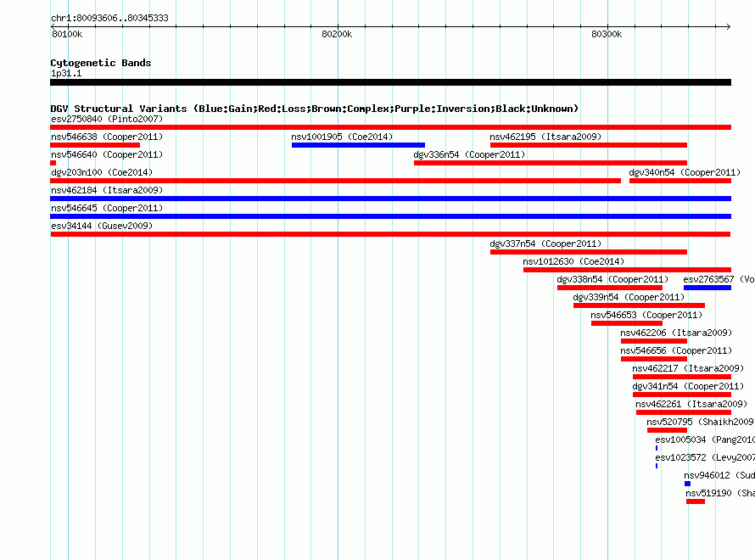Click nsv462217 (Itsara2009) label
The height and width of the screenshot is (560, 755).
point(688,368)
